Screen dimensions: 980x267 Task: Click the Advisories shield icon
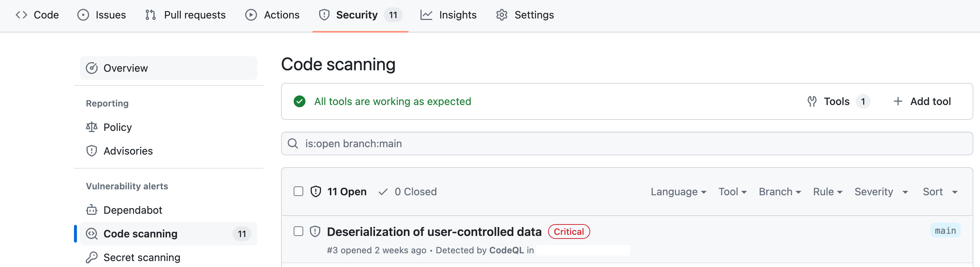(x=92, y=151)
